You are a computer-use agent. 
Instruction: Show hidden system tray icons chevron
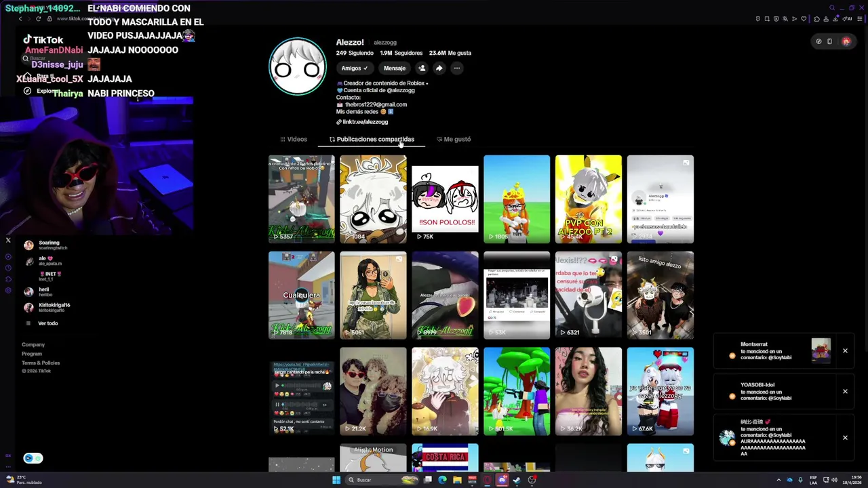click(x=778, y=480)
